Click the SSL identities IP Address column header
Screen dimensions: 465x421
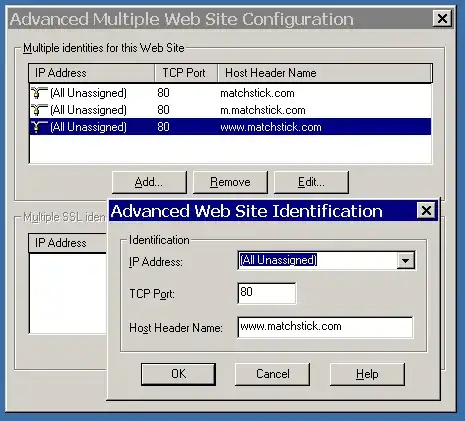tap(68, 243)
